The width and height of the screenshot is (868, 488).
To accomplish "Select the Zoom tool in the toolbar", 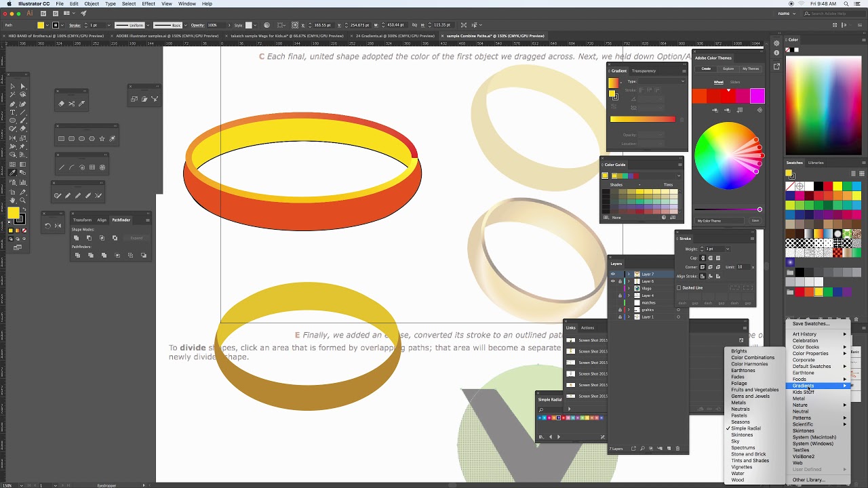I will pyautogui.click(x=22, y=200).
